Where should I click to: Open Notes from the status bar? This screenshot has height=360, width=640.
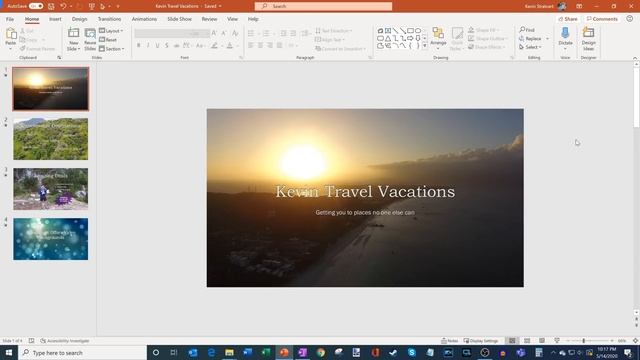coord(450,341)
